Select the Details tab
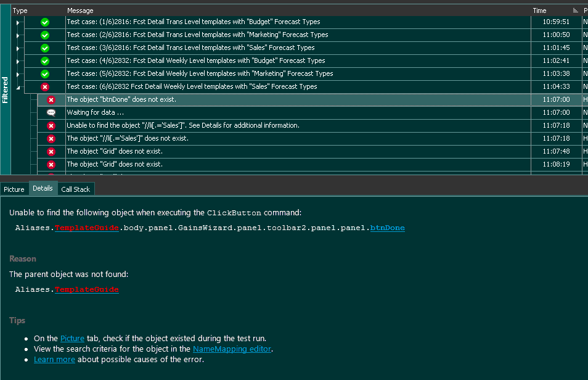The image size is (588, 380). coord(43,189)
